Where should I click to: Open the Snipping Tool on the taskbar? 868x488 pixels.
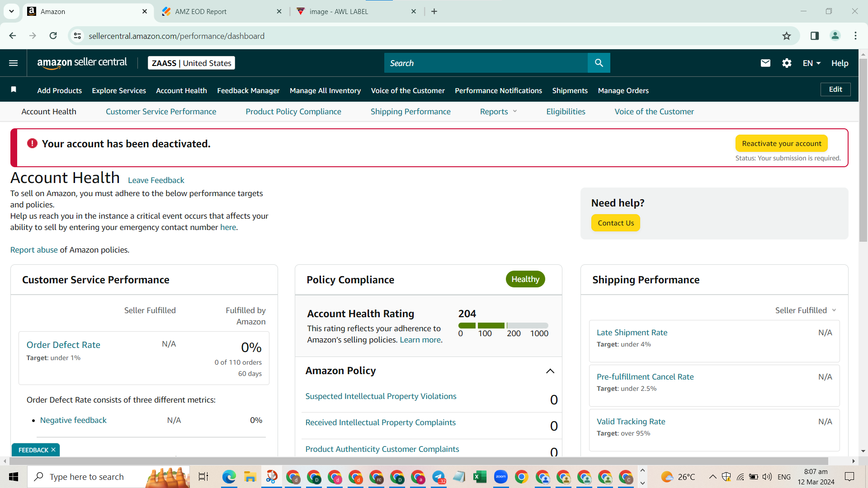(272, 477)
